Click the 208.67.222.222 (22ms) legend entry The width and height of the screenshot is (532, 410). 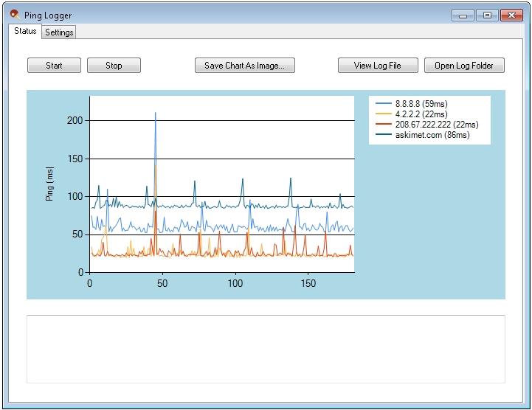(427, 125)
